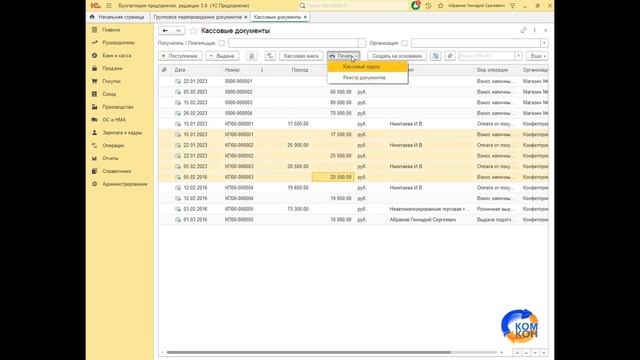Open attached files paperclip icon
Viewport: 640px width, 360px height.
coord(450,56)
